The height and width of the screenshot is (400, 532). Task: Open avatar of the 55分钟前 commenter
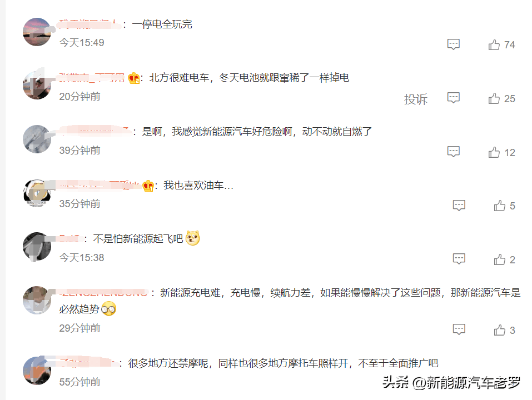point(37,371)
